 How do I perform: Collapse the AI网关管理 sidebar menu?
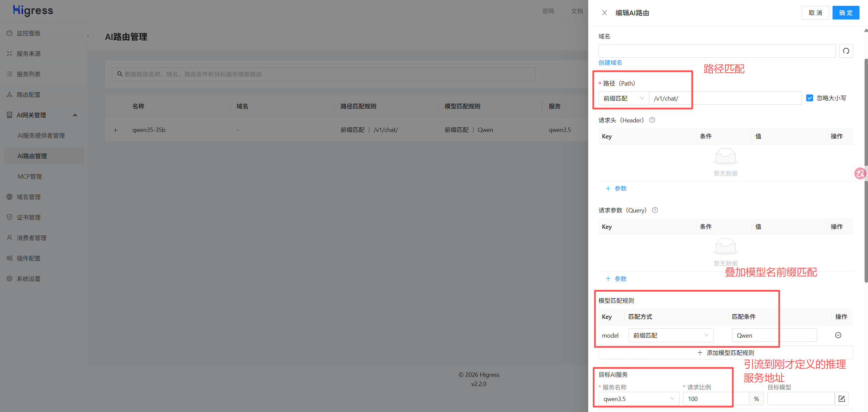(75, 115)
